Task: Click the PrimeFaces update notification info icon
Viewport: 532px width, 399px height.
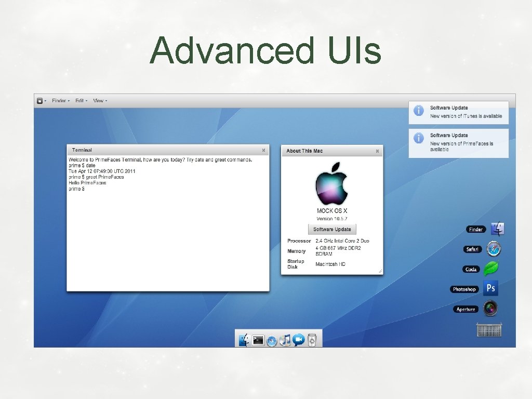Action: pos(419,138)
